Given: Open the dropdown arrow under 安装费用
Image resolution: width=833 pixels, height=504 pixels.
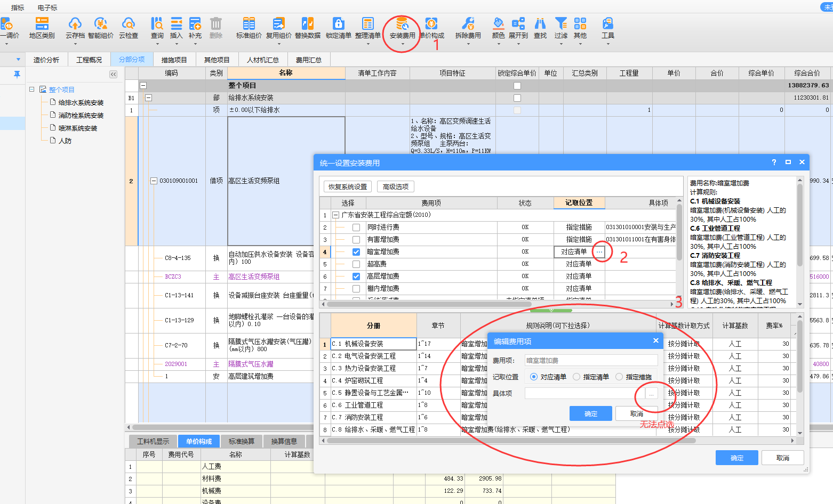Looking at the screenshot, I should (x=402, y=44).
